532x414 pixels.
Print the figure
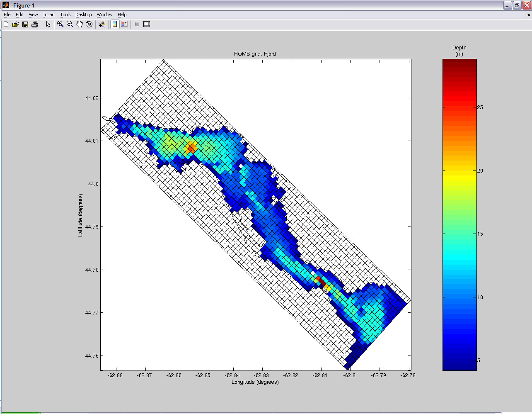coord(35,24)
